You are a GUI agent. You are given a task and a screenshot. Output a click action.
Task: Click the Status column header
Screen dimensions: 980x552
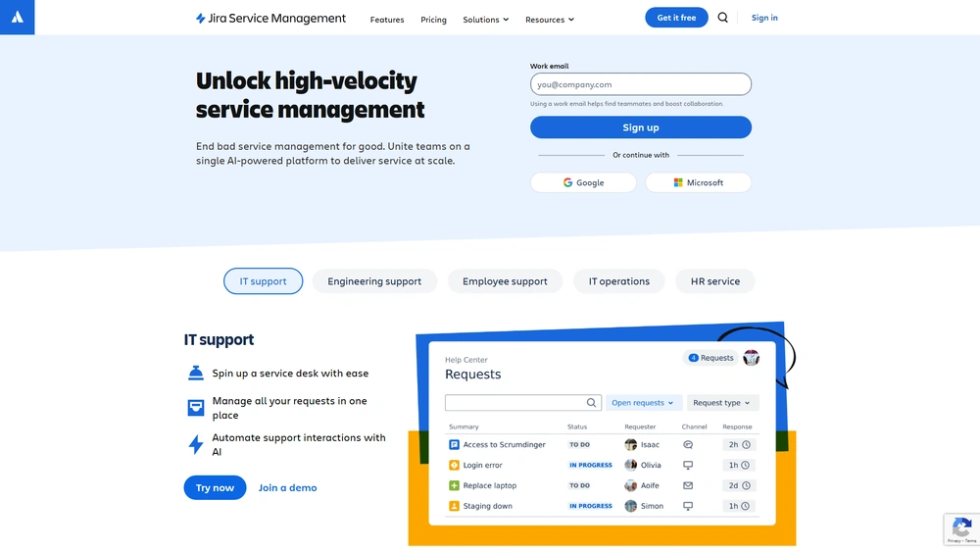tap(577, 427)
